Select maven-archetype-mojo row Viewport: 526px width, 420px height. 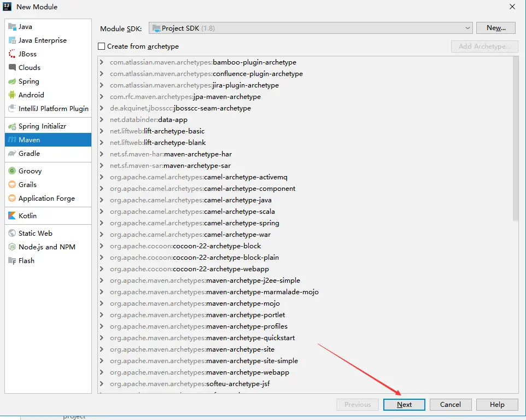tap(305, 304)
